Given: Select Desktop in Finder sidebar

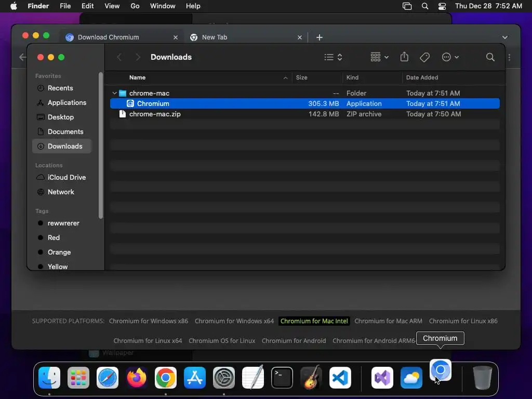Looking at the screenshot, I should coord(62,117).
